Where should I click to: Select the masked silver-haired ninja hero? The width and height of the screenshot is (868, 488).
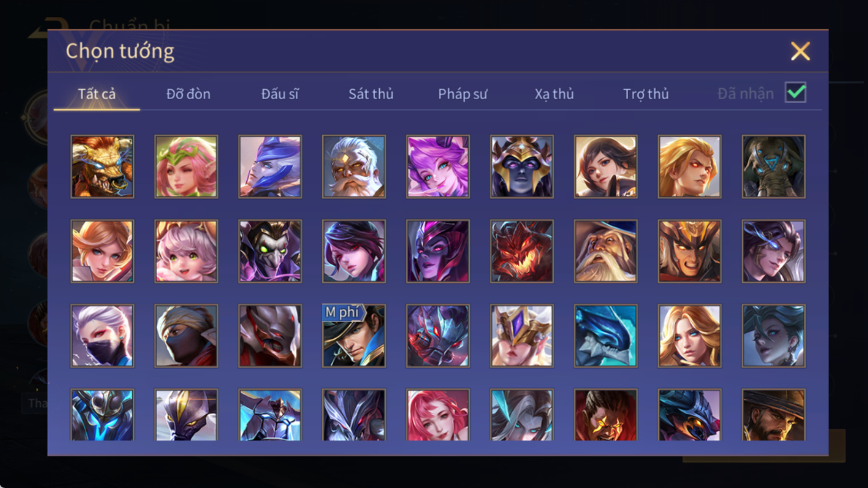[x=102, y=336]
